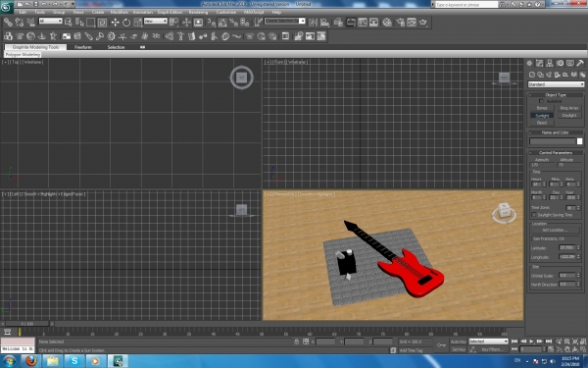Click the Render Production teapot icon
Screen dimensions: 588x368
point(423,23)
